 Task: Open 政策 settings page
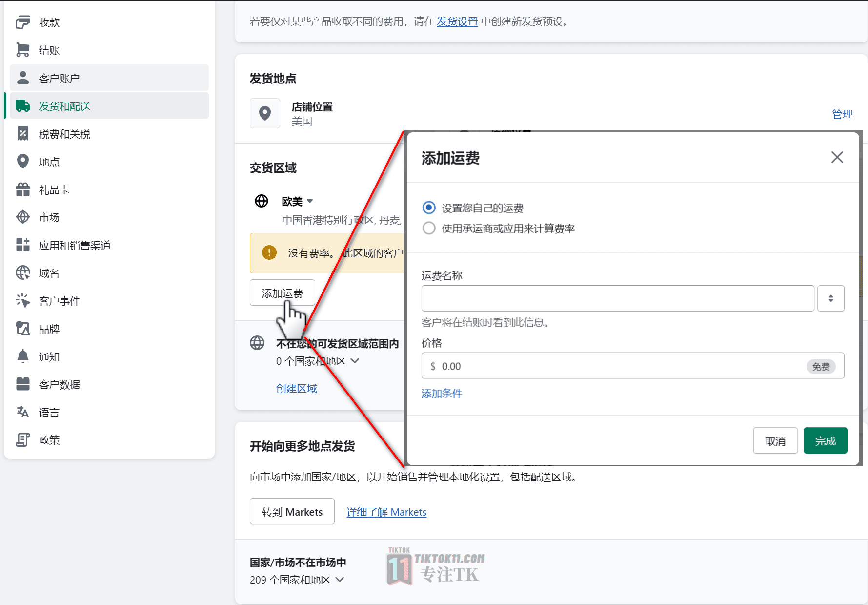[x=109, y=440]
